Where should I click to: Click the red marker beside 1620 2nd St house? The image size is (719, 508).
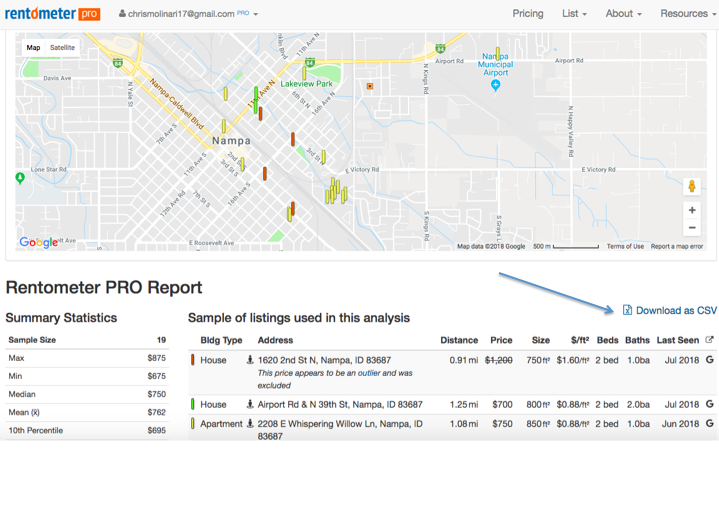(193, 360)
